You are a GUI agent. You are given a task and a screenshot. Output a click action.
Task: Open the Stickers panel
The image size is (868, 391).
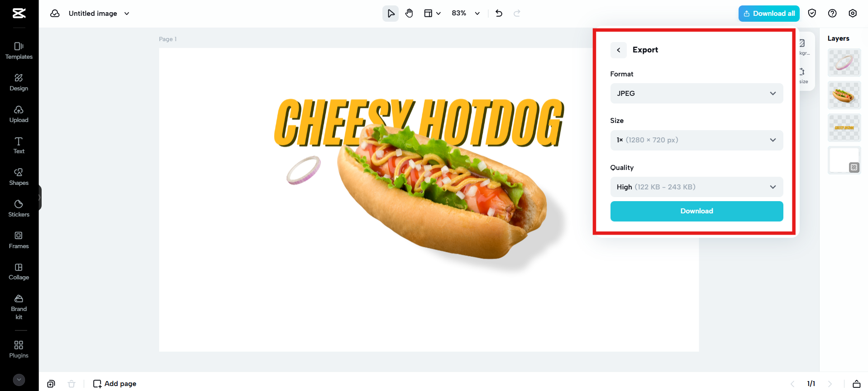[x=19, y=208]
